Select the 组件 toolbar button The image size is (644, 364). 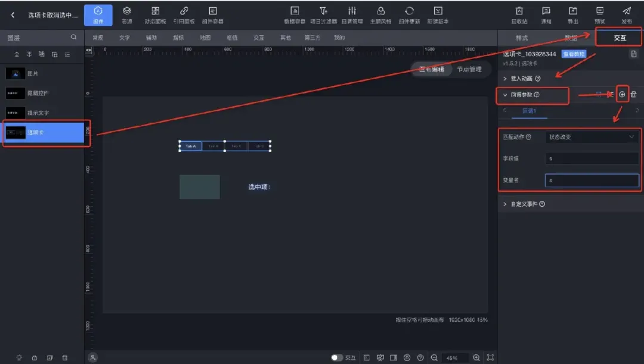click(98, 15)
